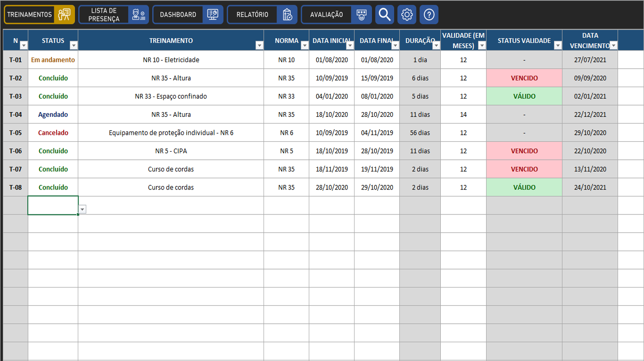This screenshot has height=361, width=644.
Task: Open settings via the gear icon
Action: 407,15
